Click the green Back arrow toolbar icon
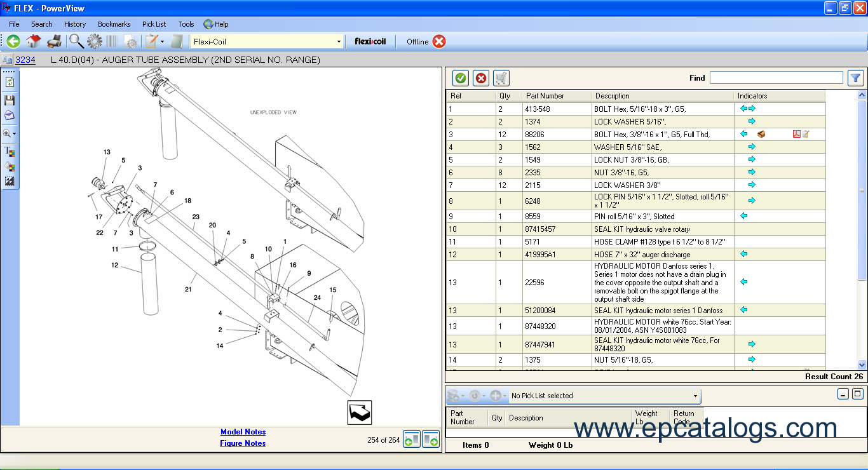868x470 pixels. (13, 41)
